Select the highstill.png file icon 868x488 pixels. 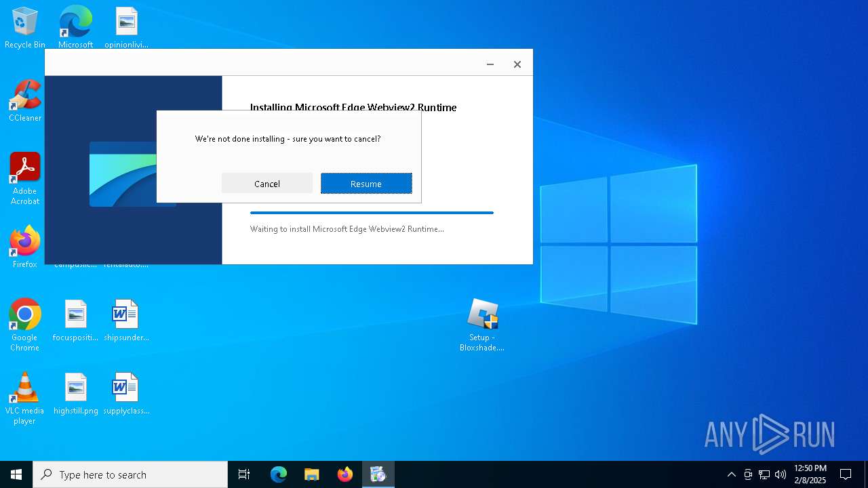75,394
